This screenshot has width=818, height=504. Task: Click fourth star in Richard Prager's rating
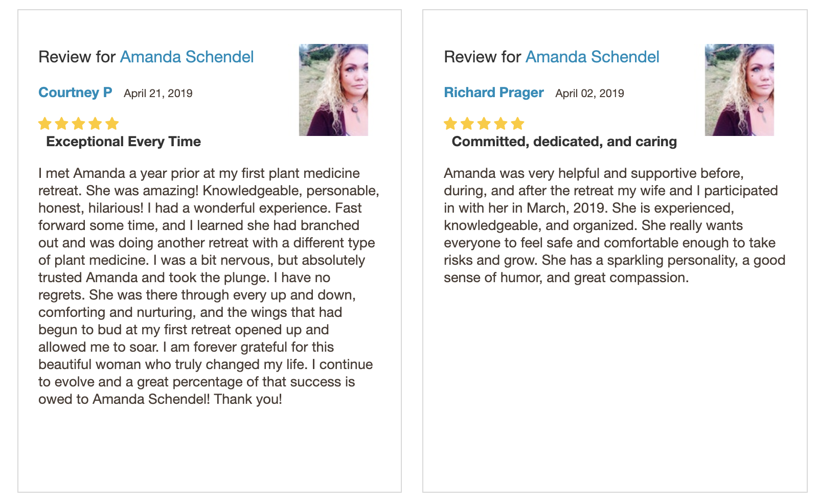tap(501, 124)
